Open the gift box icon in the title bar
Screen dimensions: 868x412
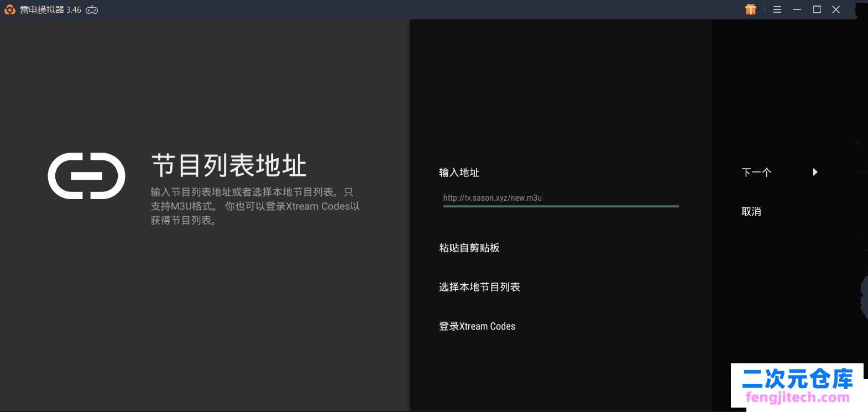pos(750,9)
